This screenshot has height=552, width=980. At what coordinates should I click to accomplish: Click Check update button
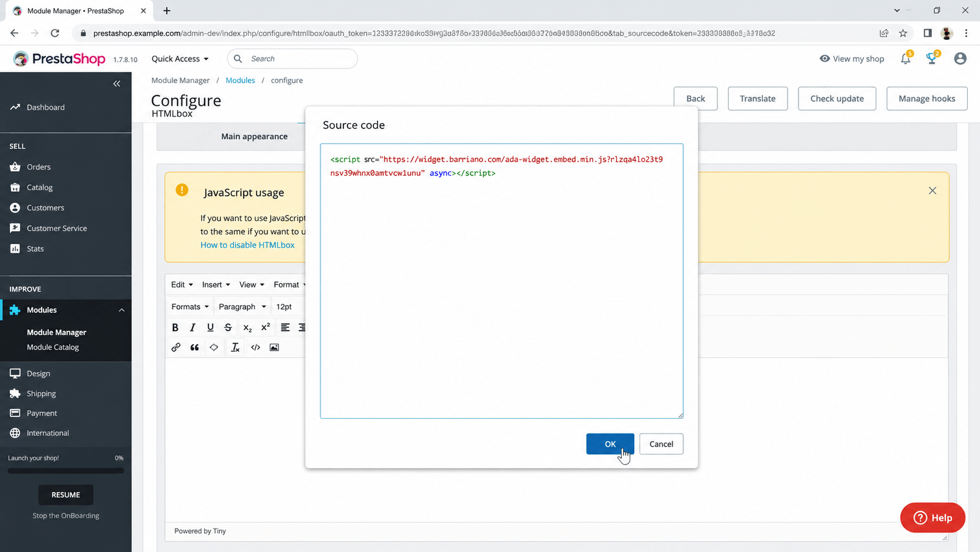[837, 99]
